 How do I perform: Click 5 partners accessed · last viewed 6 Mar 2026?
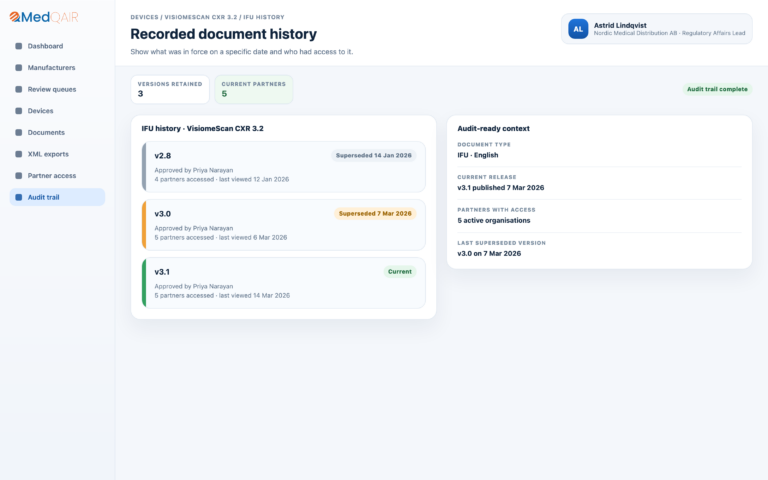[220, 237]
